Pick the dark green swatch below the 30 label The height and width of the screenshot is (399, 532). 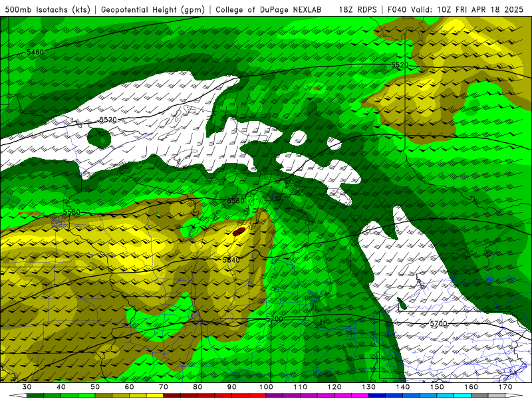point(35,396)
